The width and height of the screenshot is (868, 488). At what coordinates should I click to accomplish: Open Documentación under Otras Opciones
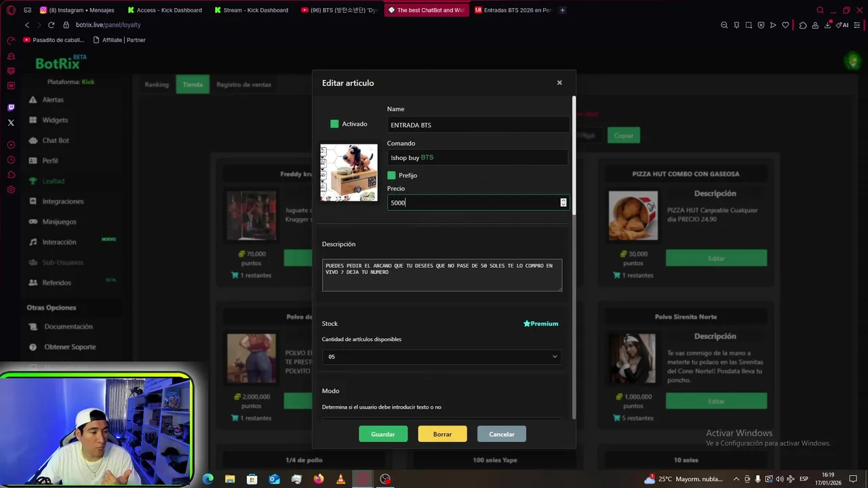[x=61, y=327]
